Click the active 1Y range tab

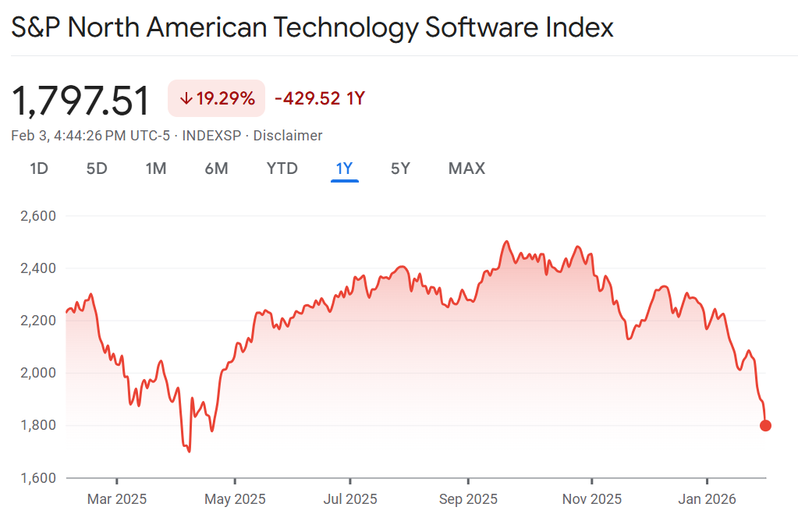coord(344,168)
